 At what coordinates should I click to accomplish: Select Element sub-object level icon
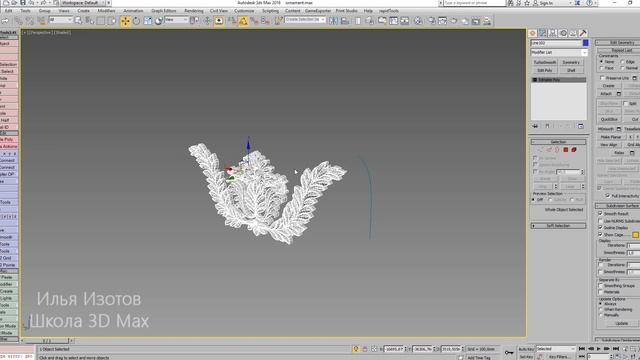click(x=574, y=150)
